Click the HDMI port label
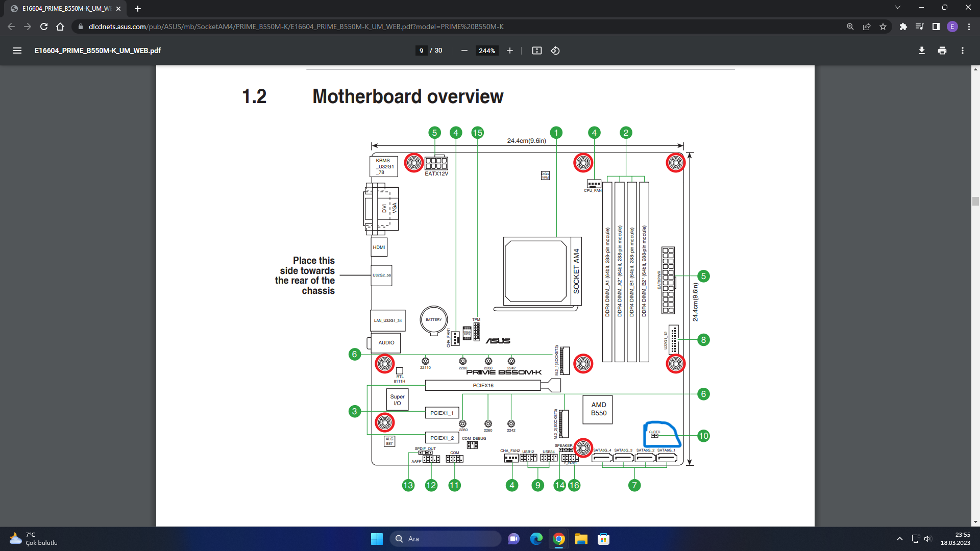The image size is (980, 551). tap(379, 247)
